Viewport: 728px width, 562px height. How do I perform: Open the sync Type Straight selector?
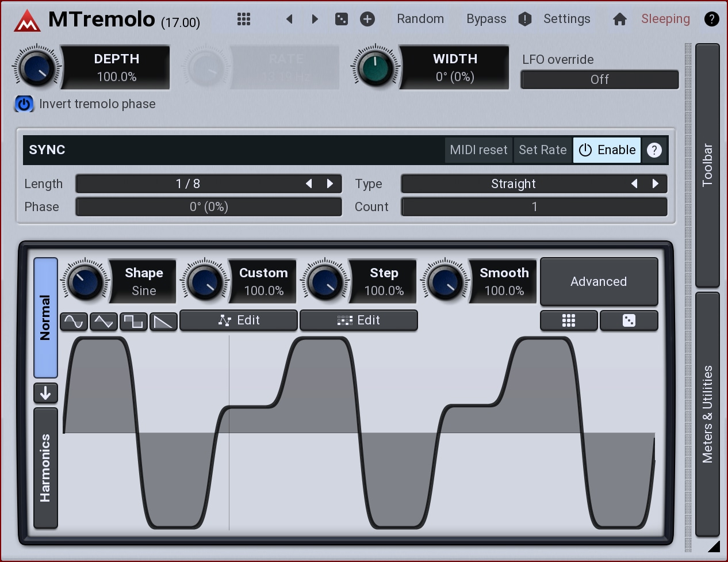coord(513,184)
